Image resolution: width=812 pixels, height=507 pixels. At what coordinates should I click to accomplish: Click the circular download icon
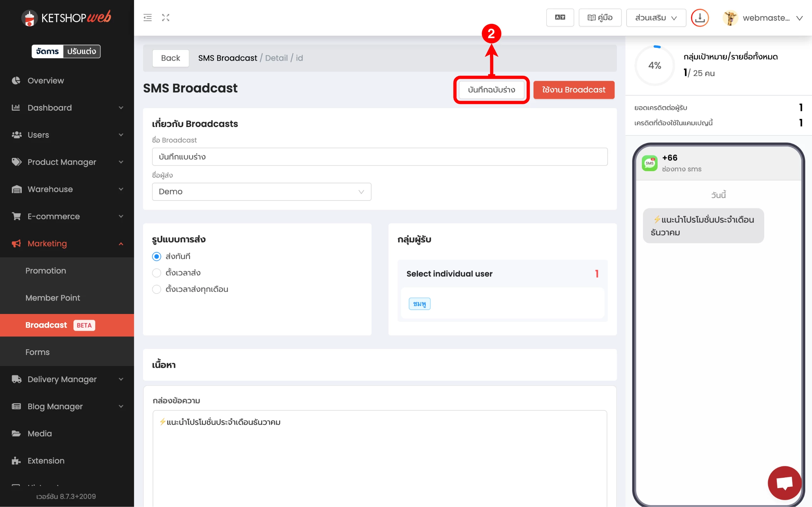point(700,18)
